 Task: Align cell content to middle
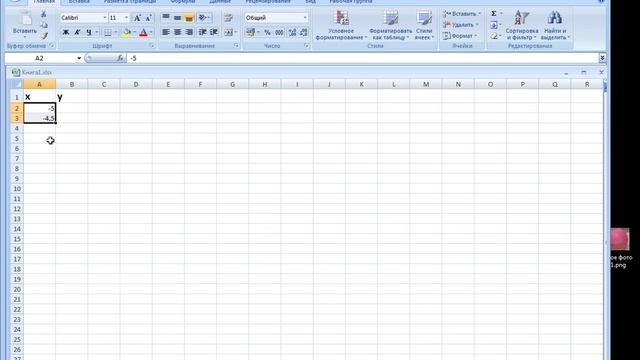point(177,18)
